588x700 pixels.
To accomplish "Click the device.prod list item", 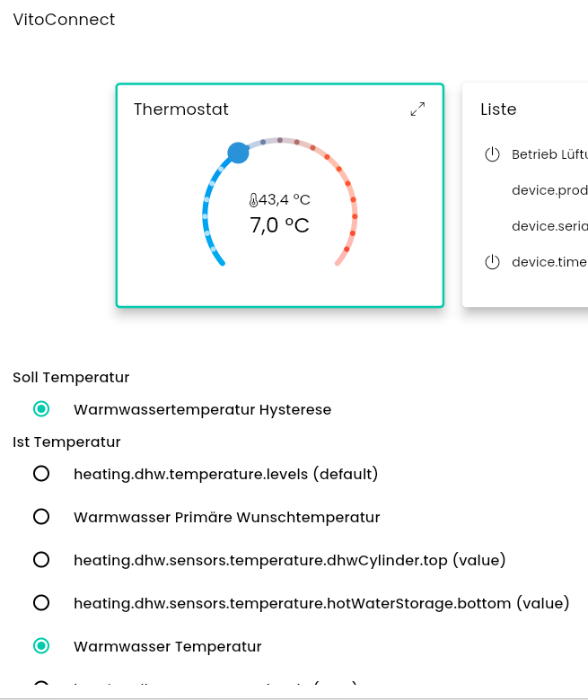I will click(x=549, y=190).
